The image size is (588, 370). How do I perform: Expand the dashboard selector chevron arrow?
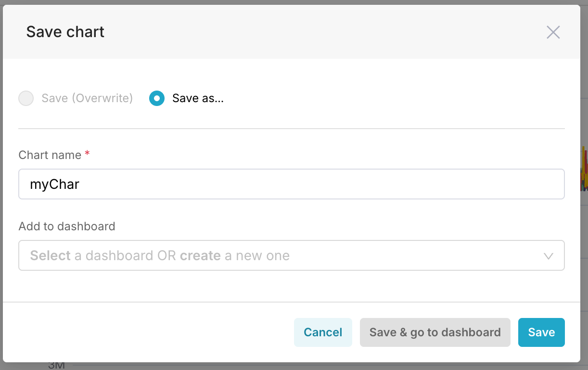(x=548, y=256)
